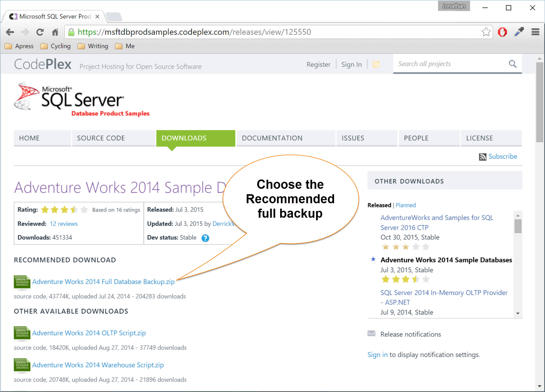Open the browser home page icon
This screenshot has width=545, height=392.
[55, 32]
